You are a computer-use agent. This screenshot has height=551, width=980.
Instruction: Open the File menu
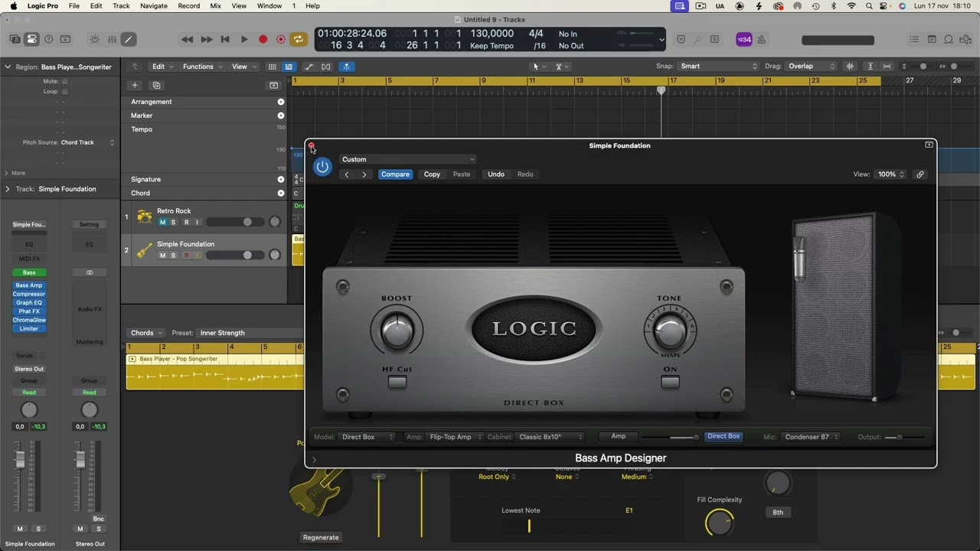point(74,6)
